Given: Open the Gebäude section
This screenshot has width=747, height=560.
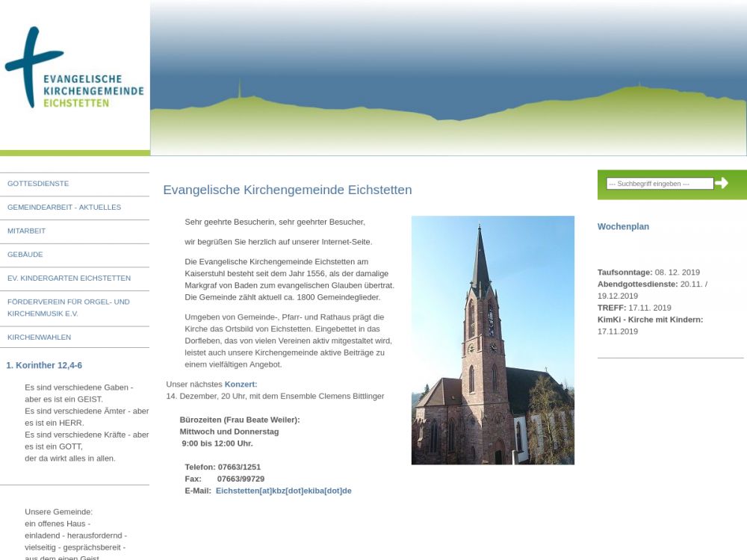Looking at the screenshot, I should tap(25, 255).
